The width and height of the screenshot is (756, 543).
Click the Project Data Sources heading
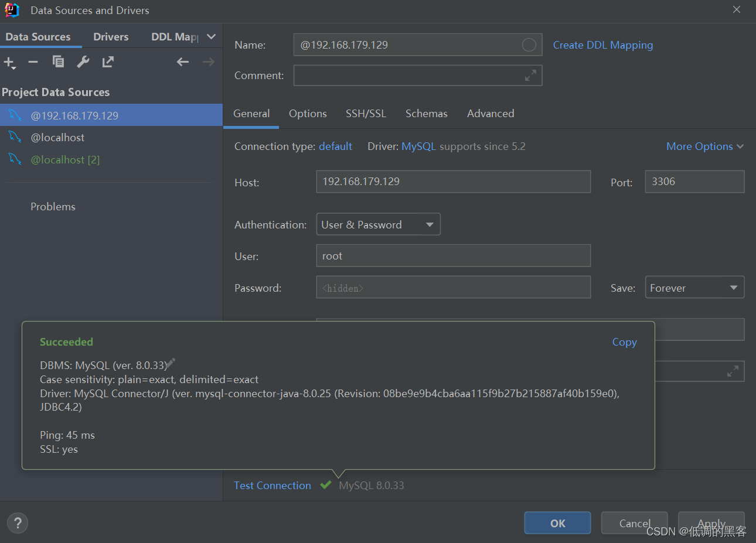pos(56,93)
